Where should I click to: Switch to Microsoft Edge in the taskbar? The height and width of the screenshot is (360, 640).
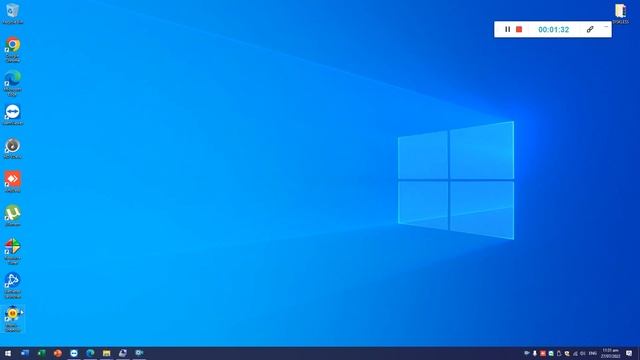[90, 353]
